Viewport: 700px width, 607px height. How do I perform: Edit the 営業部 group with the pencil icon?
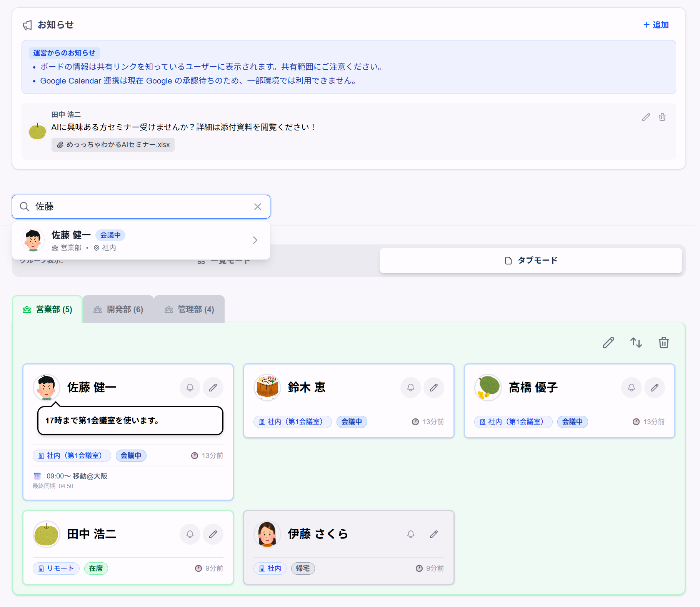(608, 342)
